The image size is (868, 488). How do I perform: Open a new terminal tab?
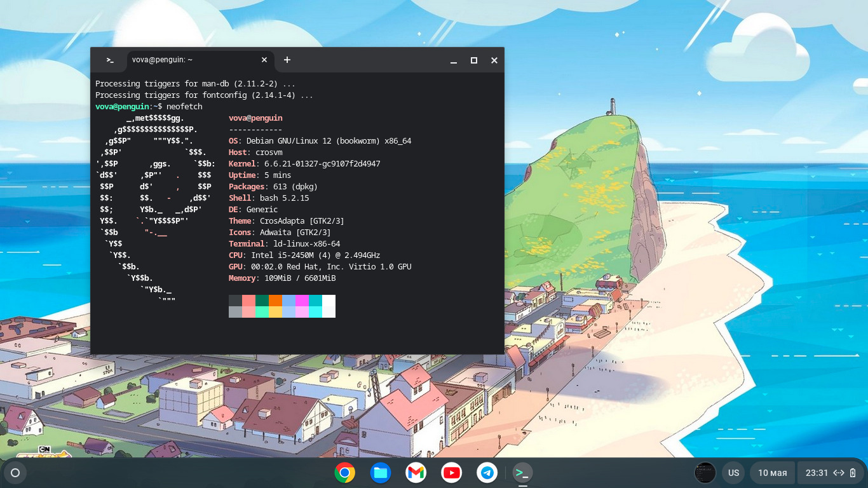coord(287,60)
